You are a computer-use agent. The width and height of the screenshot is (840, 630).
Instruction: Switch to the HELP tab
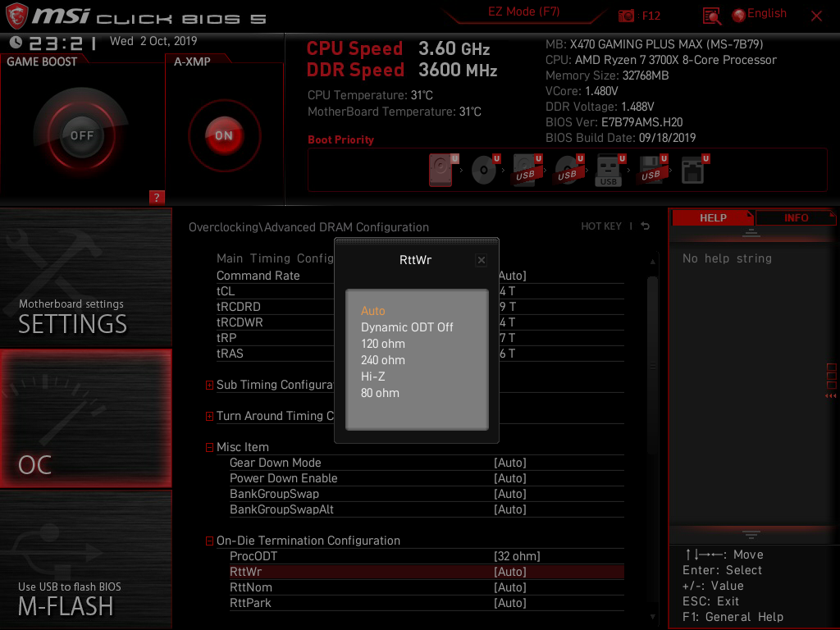(713, 217)
